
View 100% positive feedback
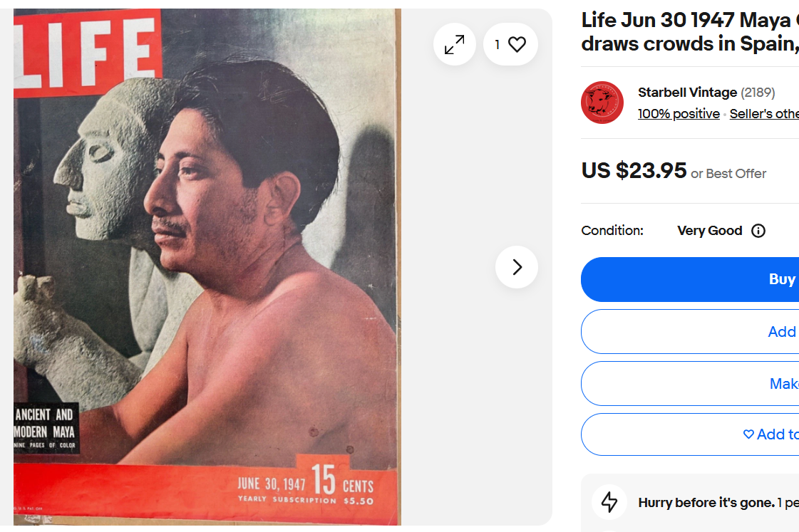679,113
